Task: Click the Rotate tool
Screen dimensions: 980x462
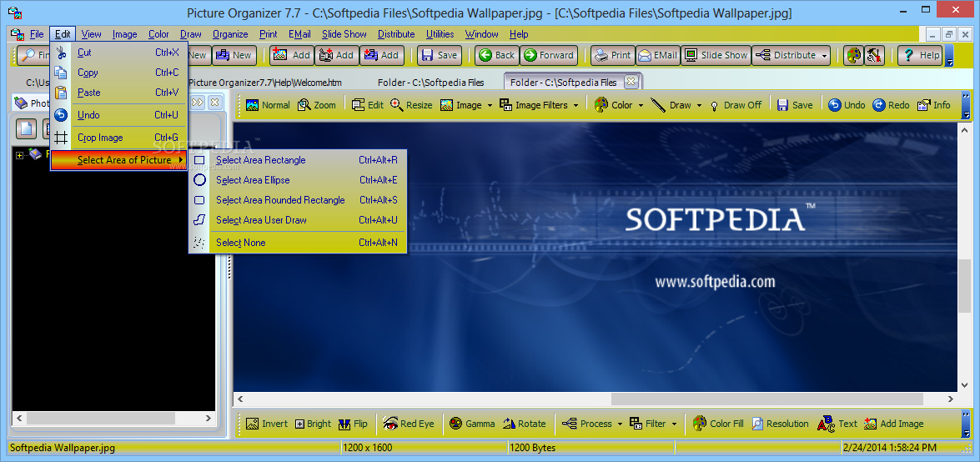Action: tap(525, 424)
